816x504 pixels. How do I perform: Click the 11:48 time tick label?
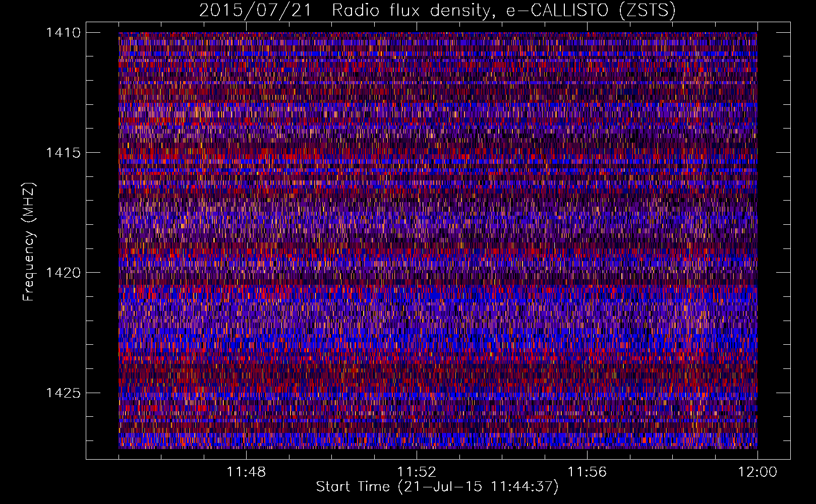point(246,472)
